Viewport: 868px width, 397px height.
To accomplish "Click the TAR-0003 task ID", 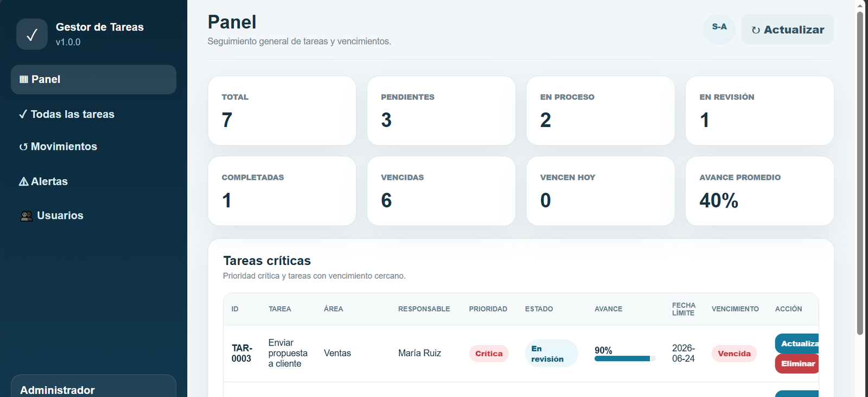I will (241, 353).
